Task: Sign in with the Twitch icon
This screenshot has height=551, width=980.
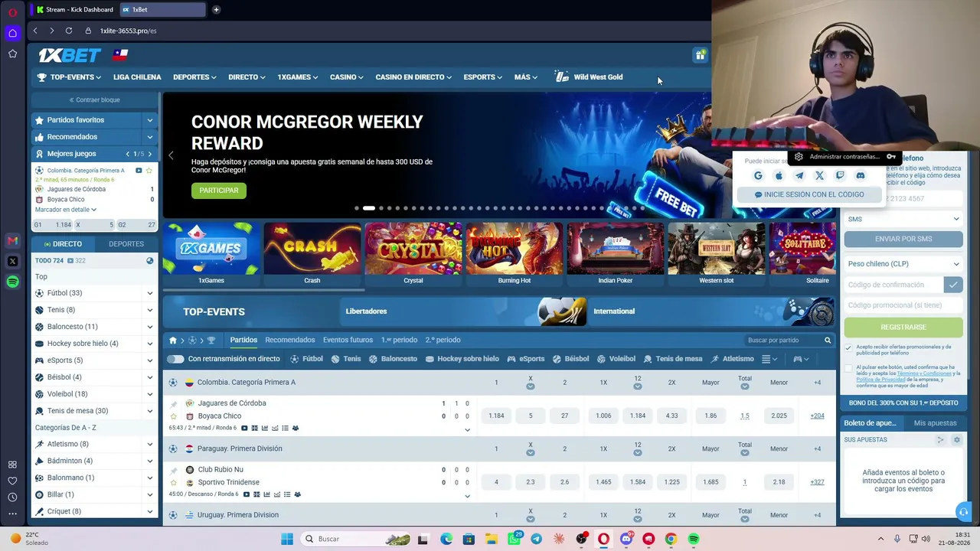Action: click(x=840, y=175)
